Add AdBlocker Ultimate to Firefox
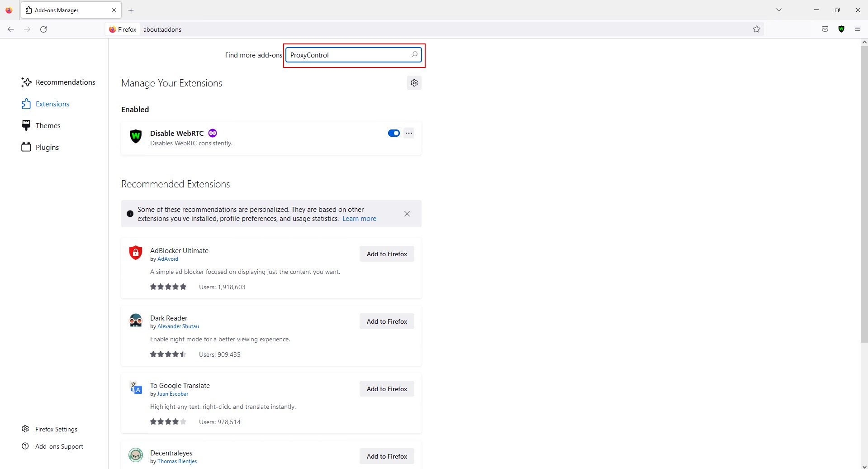Image resolution: width=868 pixels, height=469 pixels. 387,254
